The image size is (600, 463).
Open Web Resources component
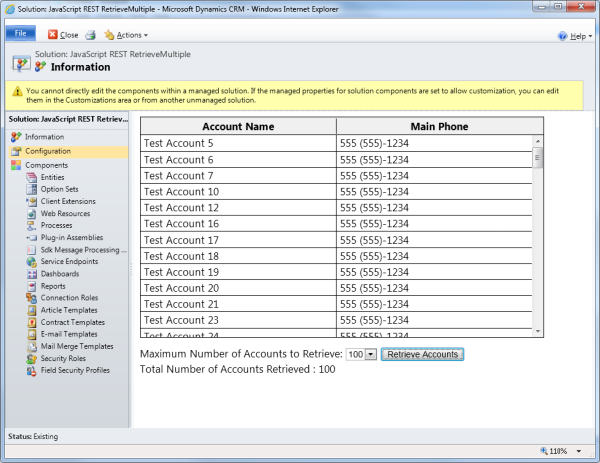coord(65,213)
